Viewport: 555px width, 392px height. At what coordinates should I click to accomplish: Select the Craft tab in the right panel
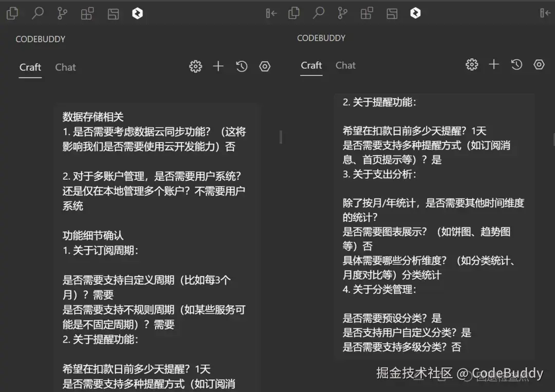311,65
